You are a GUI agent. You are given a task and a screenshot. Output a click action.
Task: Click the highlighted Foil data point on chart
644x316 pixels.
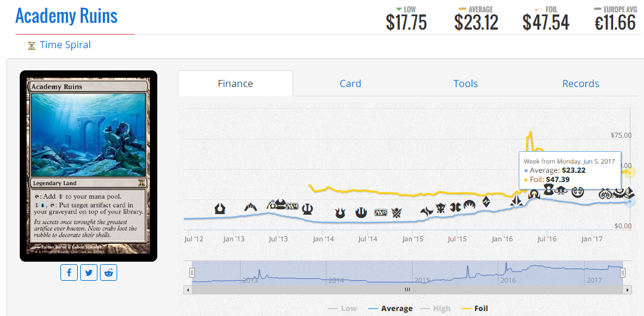click(630, 173)
